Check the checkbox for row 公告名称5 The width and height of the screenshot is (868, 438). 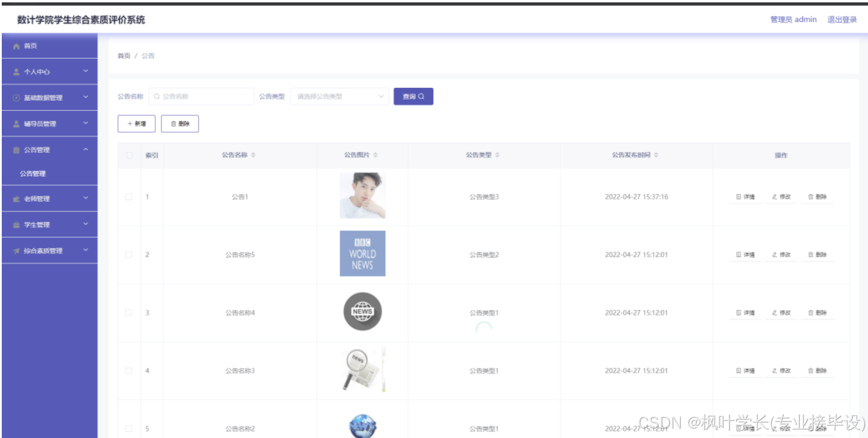pyautogui.click(x=129, y=255)
